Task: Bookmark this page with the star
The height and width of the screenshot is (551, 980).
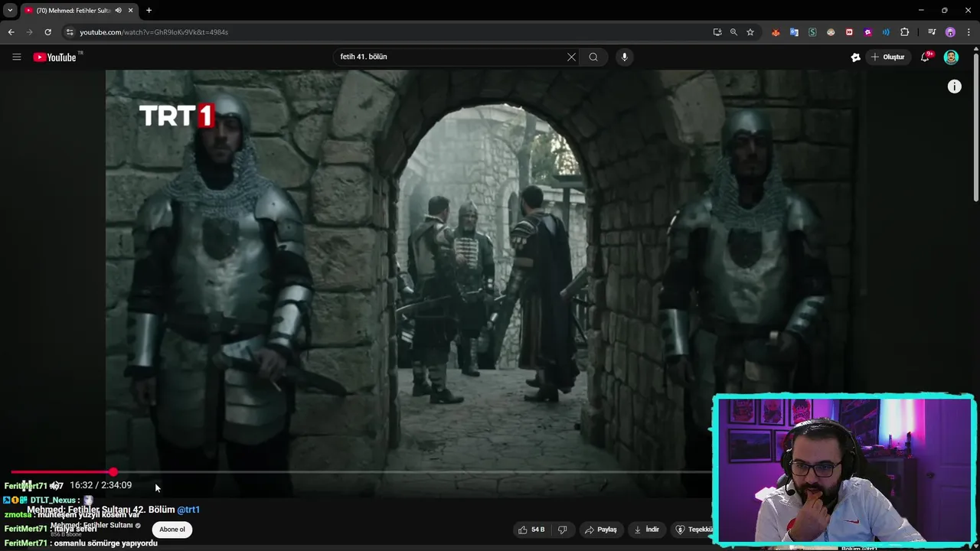Action: click(750, 32)
